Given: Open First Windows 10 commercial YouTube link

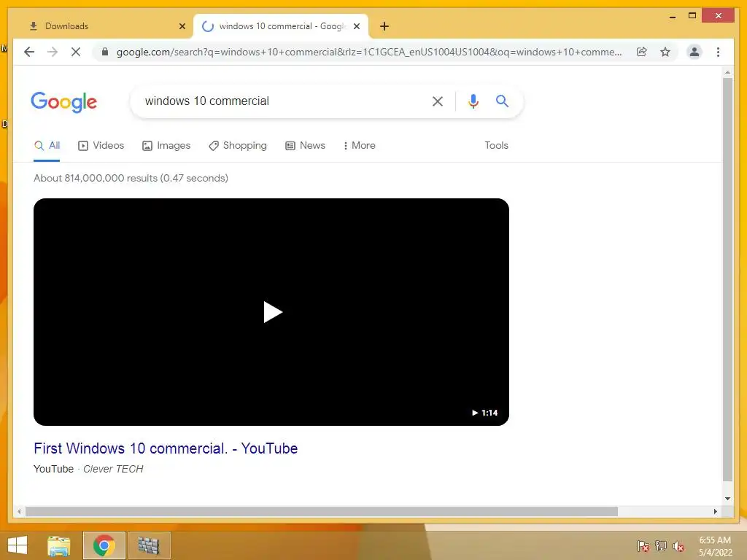Looking at the screenshot, I should pos(166,448).
